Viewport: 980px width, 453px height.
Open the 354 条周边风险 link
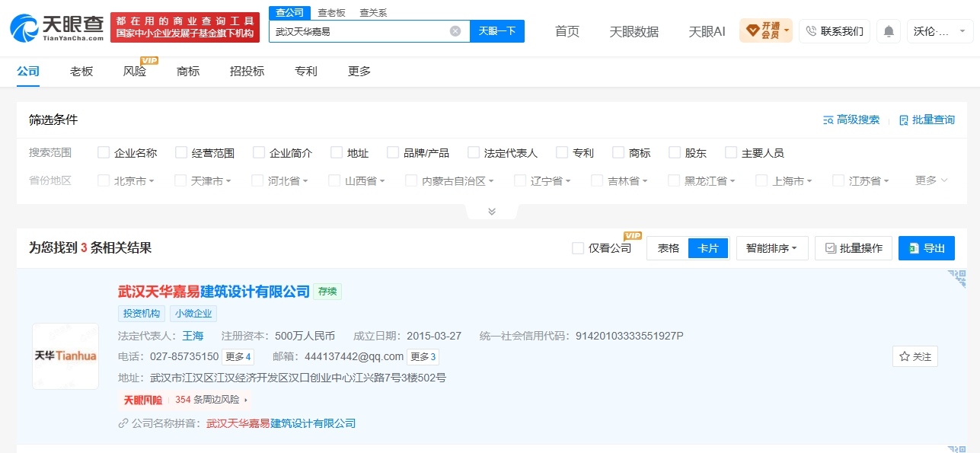[210, 400]
